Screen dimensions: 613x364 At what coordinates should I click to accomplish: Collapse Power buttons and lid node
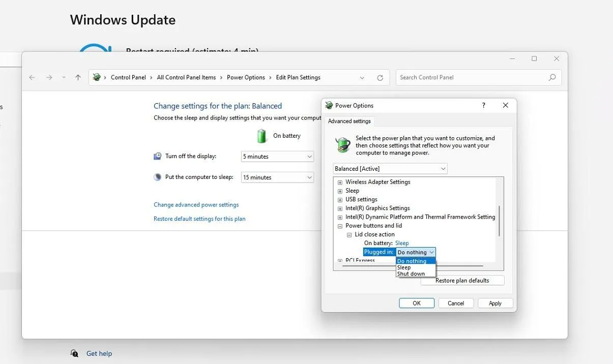(x=340, y=226)
